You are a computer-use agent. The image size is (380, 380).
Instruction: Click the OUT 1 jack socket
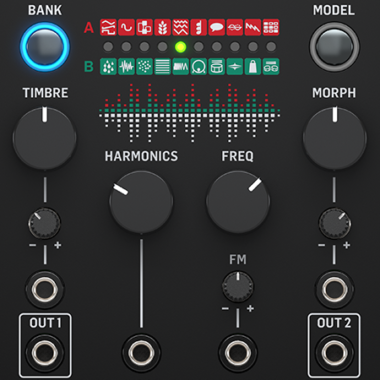[45, 353]
